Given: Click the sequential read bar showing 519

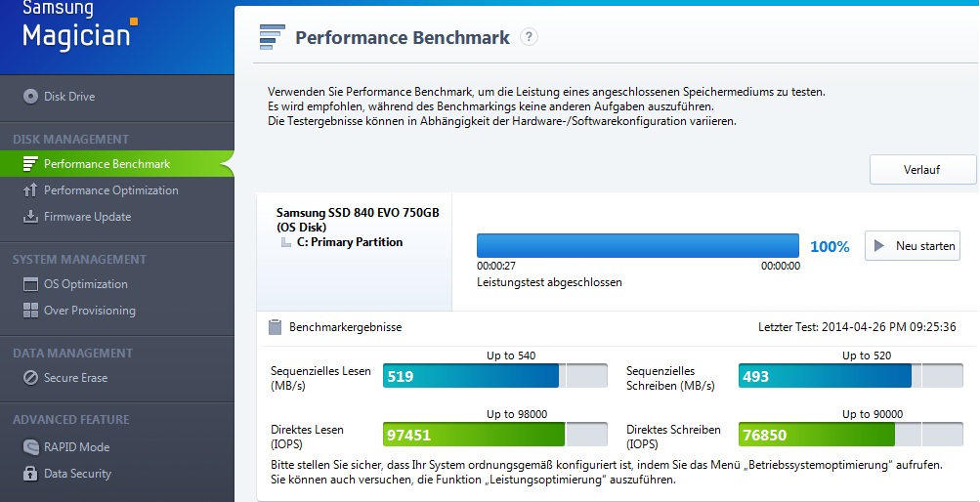Looking at the screenshot, I should point(495,376).
